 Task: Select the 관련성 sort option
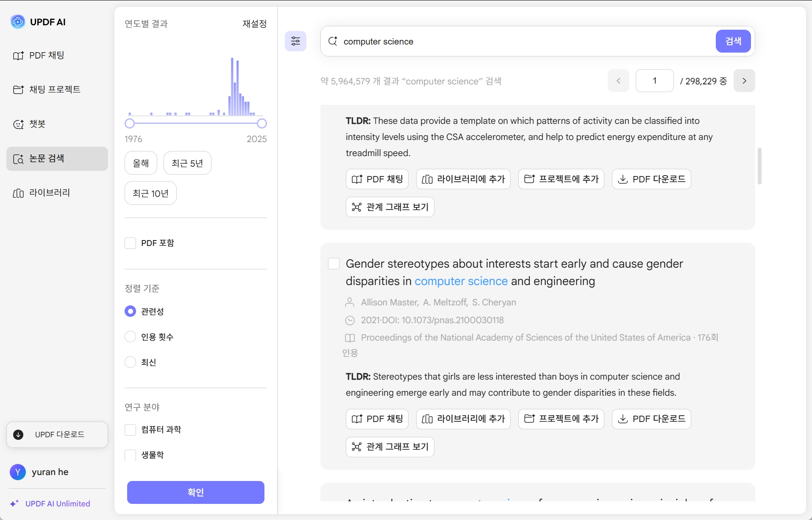point(130,311)
